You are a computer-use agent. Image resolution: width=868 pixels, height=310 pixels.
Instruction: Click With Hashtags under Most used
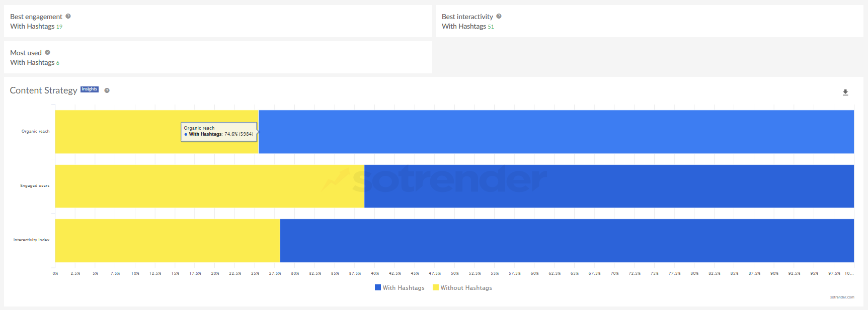point(32,62)
